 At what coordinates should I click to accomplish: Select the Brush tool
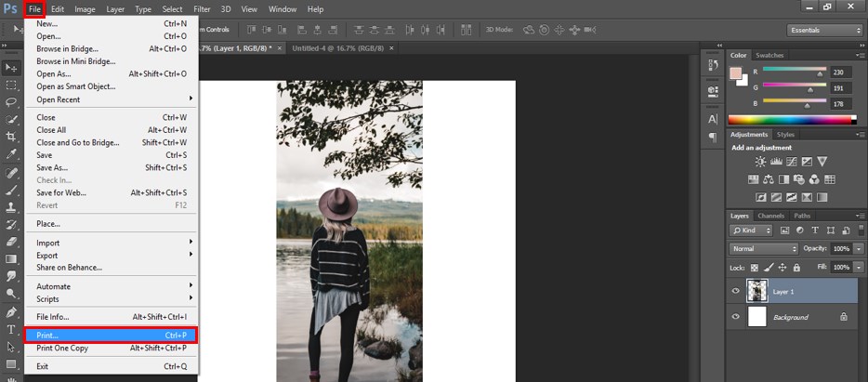click(11, 191)
